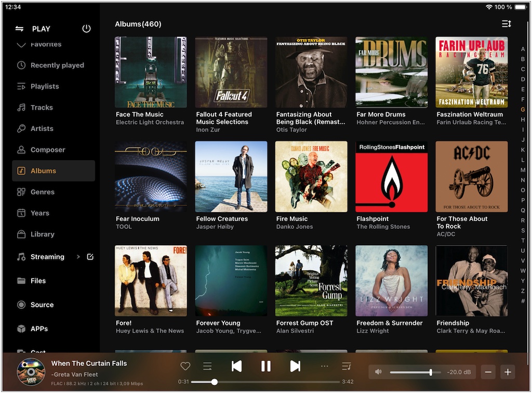Open Playlists in the sidebar
The height and width of the screenshot is (393, 532).
(54, 86)
